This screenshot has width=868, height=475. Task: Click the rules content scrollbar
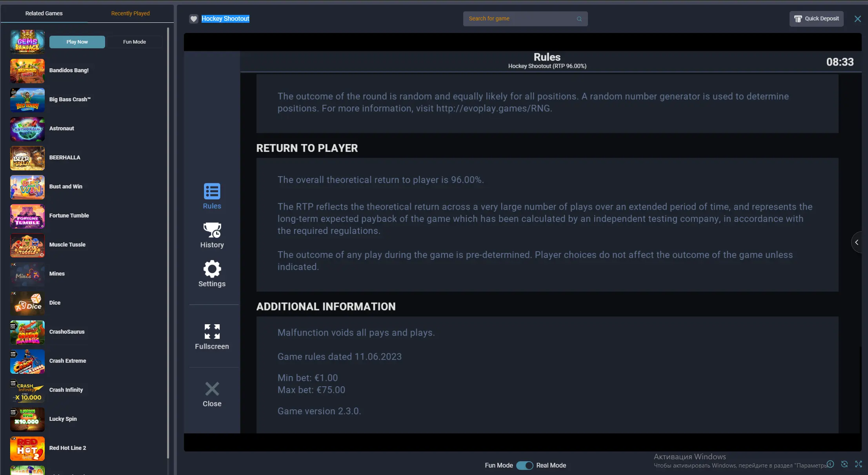click(x=861, y=389)
